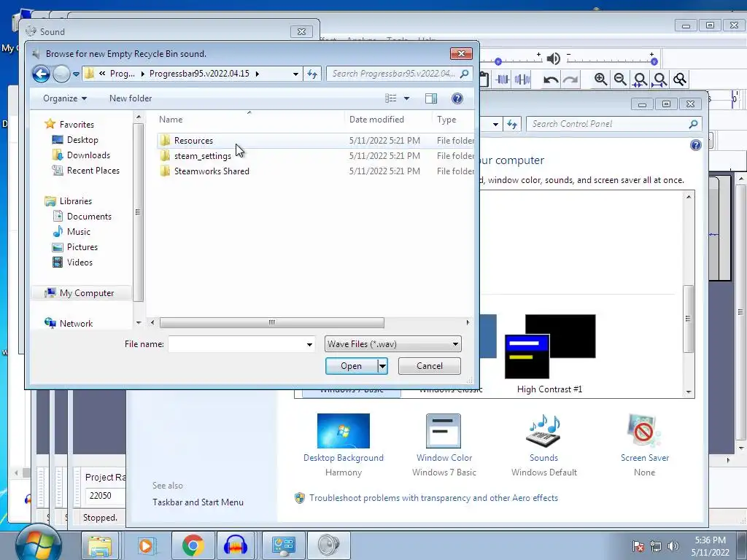747x560 pixels.
Task: Select Documents library
Action: tap(89, 216)
